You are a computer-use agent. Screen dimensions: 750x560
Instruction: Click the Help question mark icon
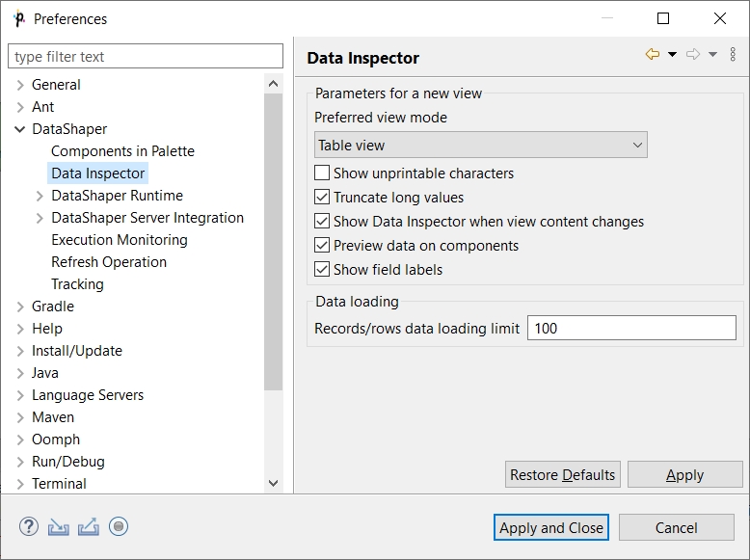[x=29, y=526]
